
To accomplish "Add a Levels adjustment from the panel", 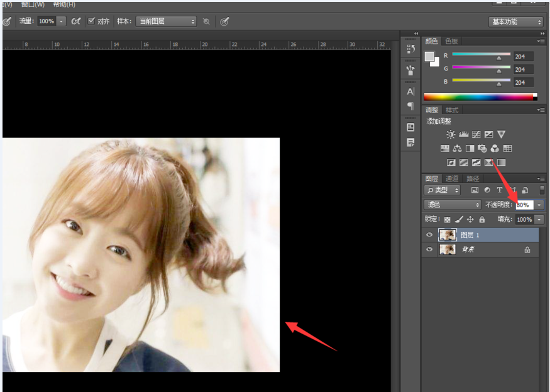I will [x=463, y=134].
